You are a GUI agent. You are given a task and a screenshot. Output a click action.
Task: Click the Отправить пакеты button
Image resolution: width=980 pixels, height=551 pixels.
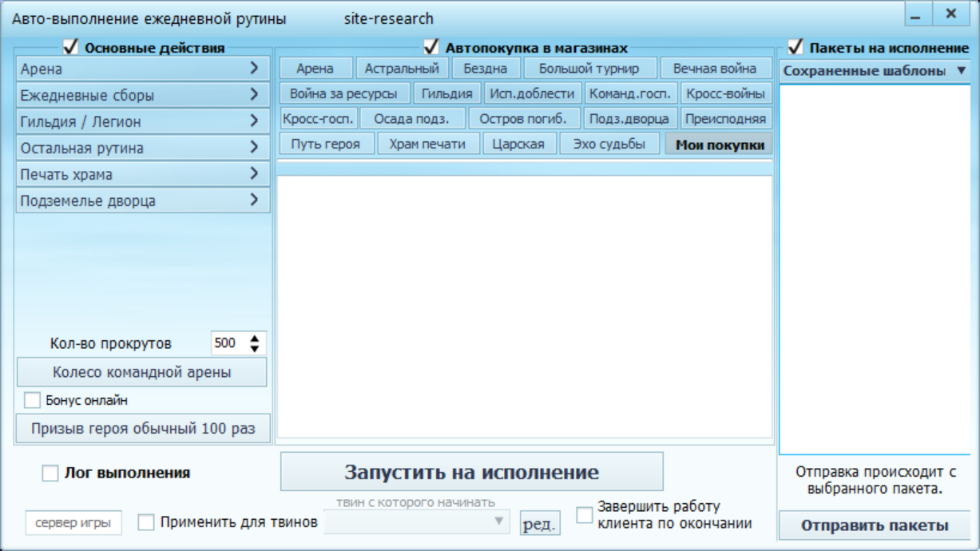(875, 525)
